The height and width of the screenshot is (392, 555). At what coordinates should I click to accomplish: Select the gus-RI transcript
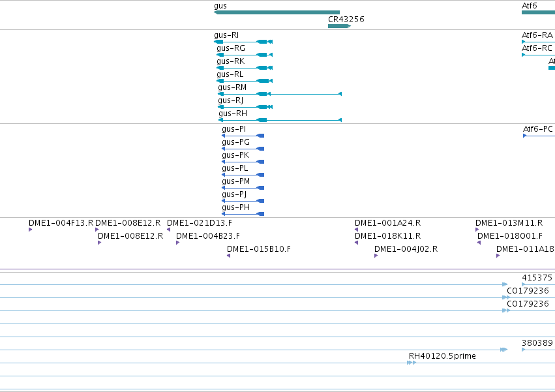[x=243, y=42]
